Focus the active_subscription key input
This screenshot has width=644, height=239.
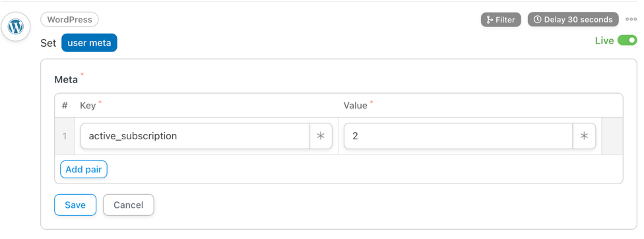pos(195,136)
